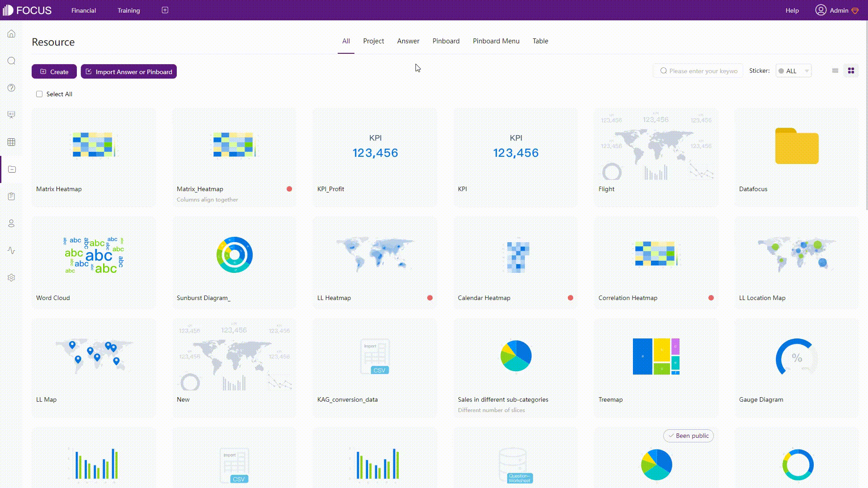Viewport: 868px width, 488px height.
Task: Click the Been public badge
Action: (688, 436)
